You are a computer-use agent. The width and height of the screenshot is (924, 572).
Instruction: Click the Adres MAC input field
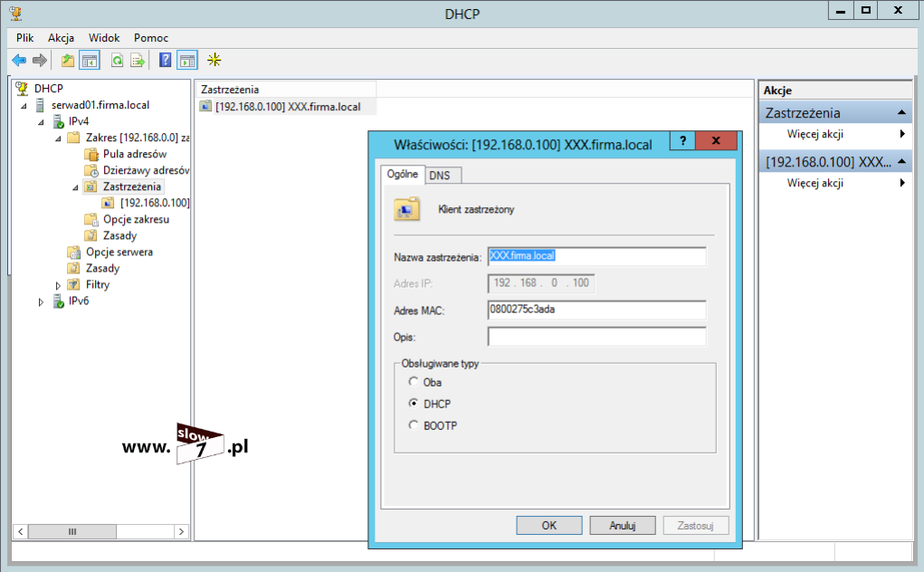(x=596, y=310)
